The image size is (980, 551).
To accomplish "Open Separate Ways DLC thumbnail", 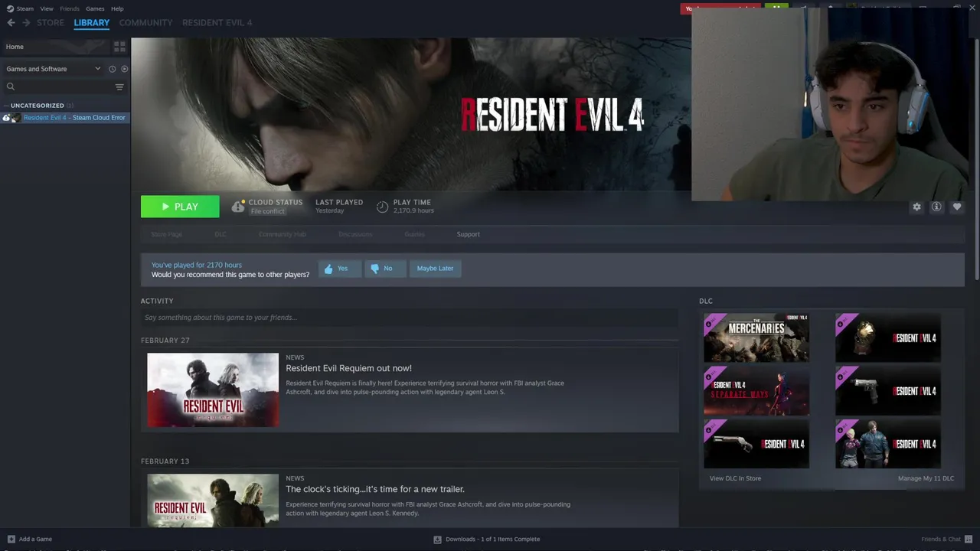I will (756, 391).
